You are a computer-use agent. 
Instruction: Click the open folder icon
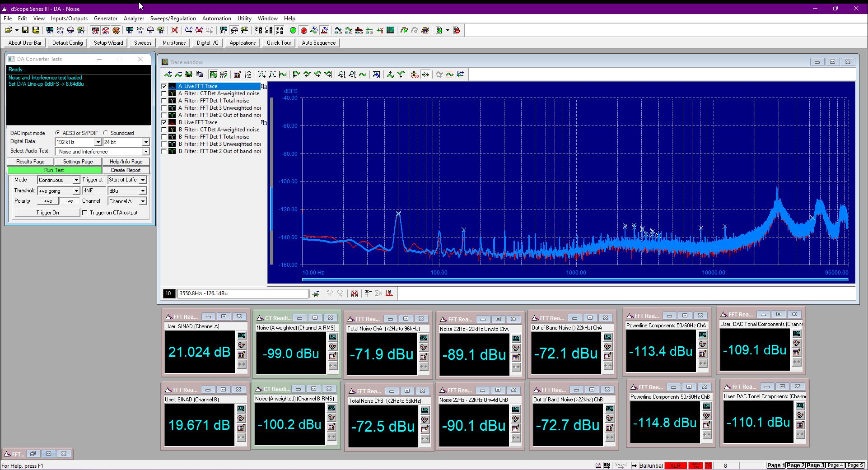click(x=8, y=30)
